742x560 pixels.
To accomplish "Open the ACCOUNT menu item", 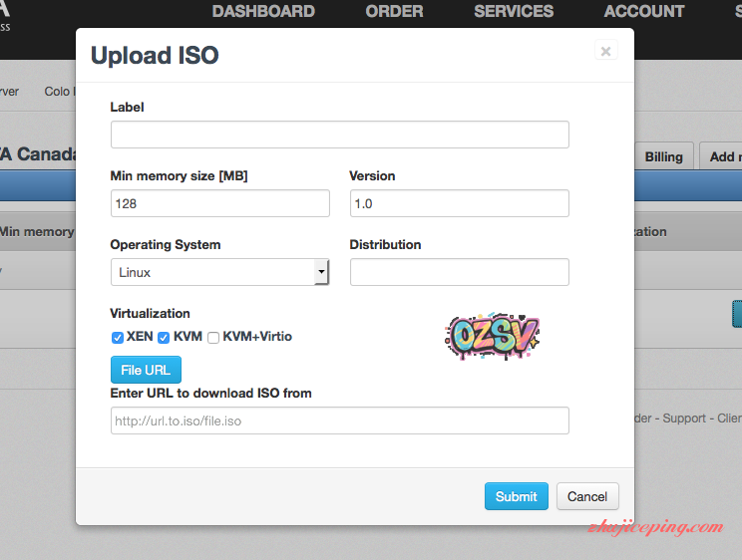I will (644, 12).
